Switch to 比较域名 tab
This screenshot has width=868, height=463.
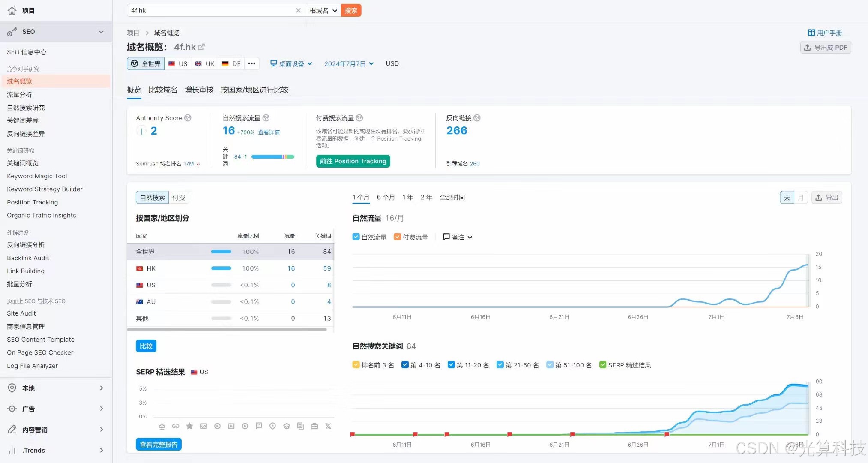point(163,90)
